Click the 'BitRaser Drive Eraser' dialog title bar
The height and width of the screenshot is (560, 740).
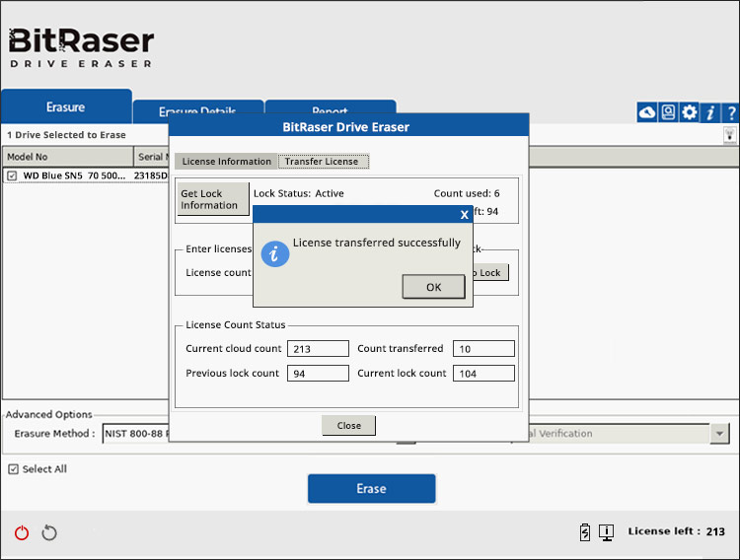(348, 126)
